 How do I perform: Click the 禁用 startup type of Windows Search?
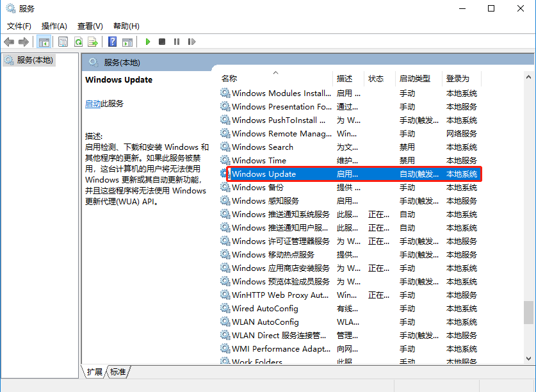click(x=407, y=147)
